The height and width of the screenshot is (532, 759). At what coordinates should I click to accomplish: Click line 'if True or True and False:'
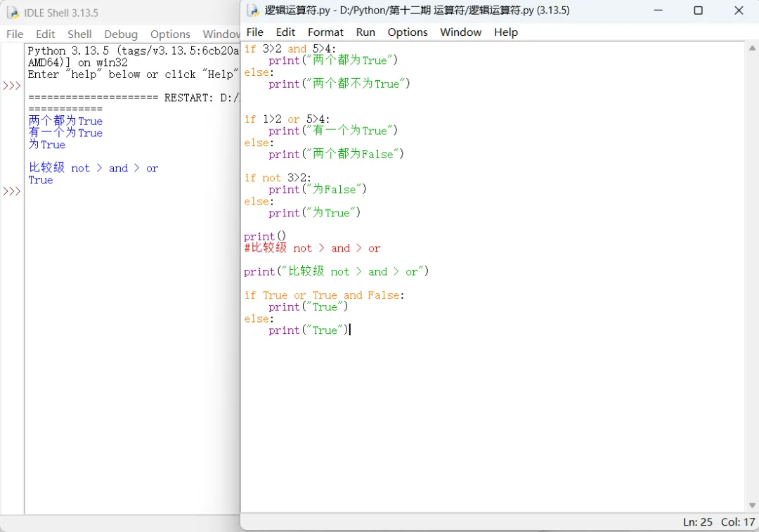point(324,294)
